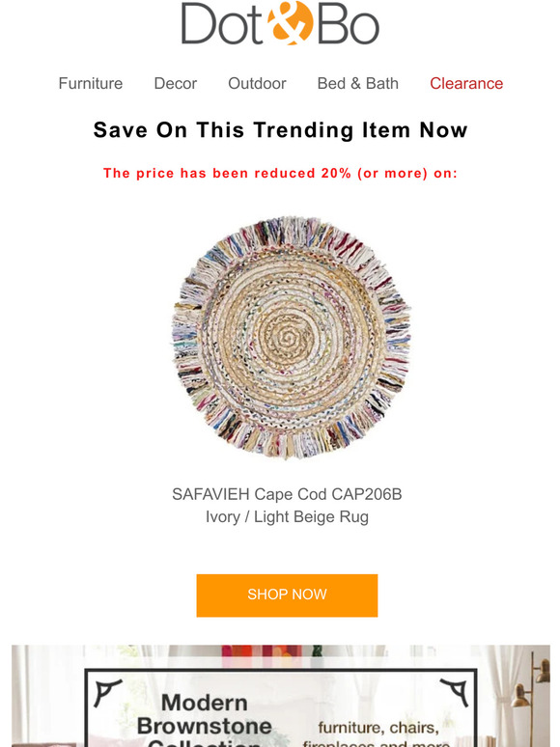Image resolution: width=560 pixels, height=747 pixels.
Task: Visit the red Clearance link
Action: (466, 83)
